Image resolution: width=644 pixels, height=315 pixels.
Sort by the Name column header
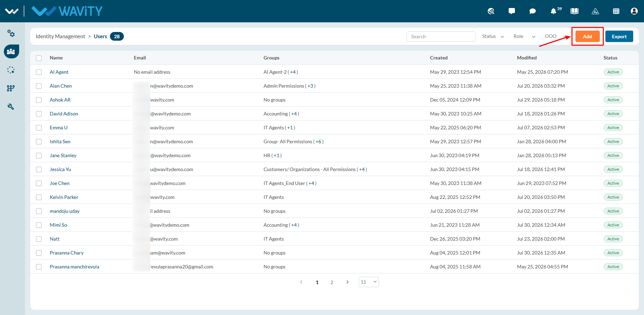click(x=56, y=58)
